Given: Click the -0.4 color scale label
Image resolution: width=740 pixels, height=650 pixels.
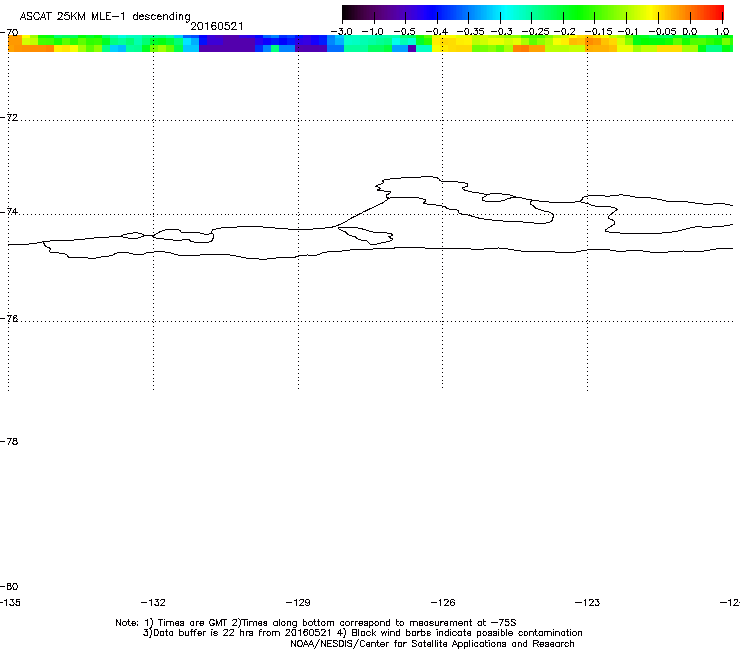Looking at the screenshot, I should (x=436, y=31).
